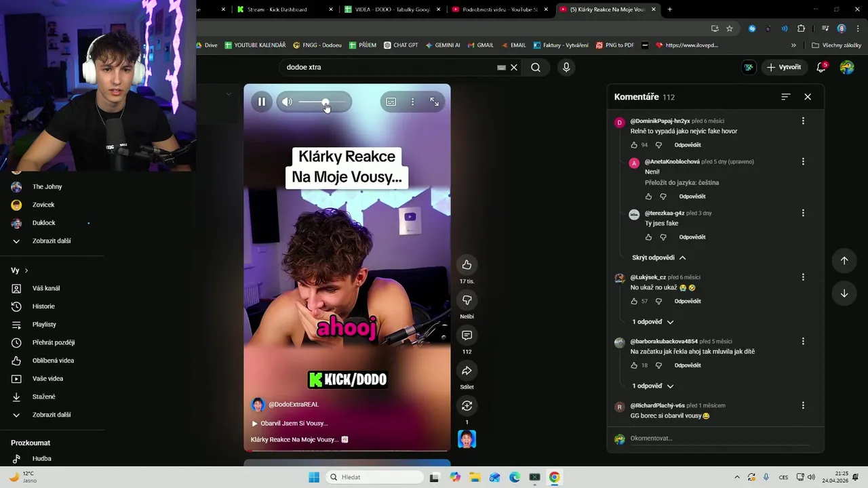Go to Váš kanál
868x488 pixels.
click(x=47, y=288)
